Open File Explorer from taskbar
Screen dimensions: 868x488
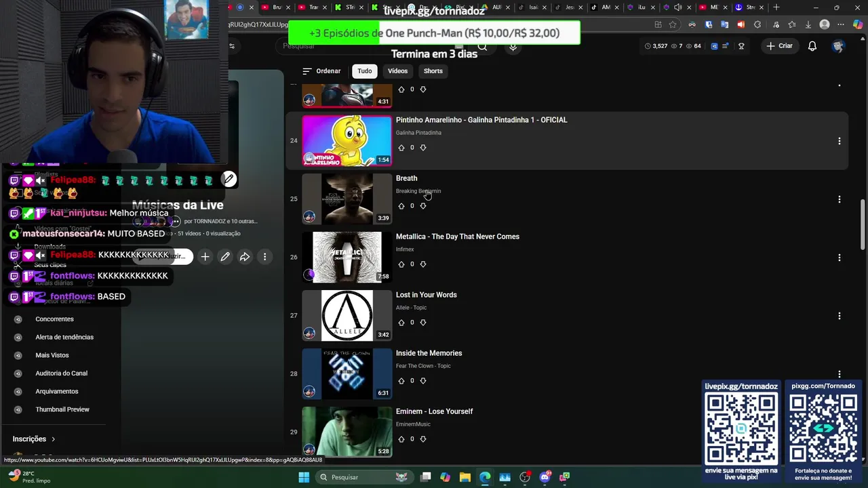465,477
